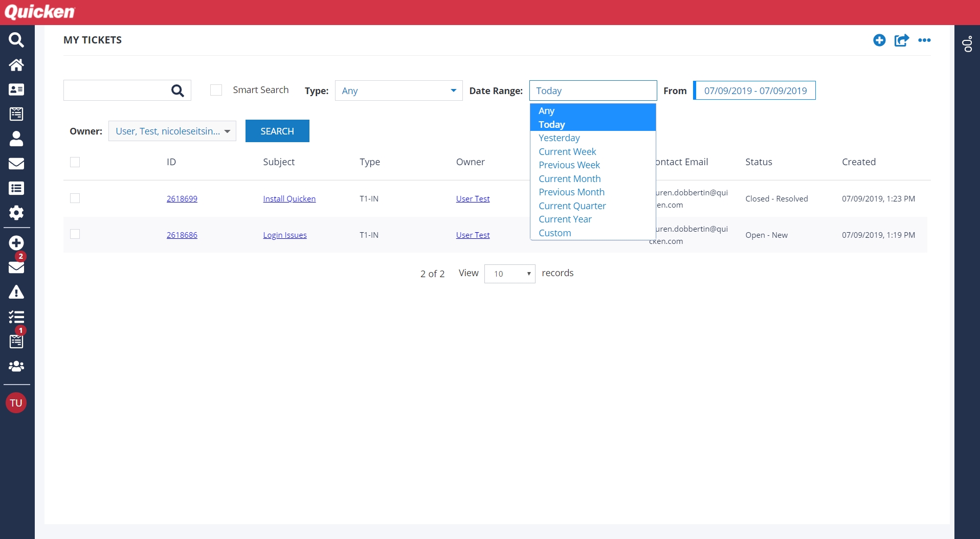Click the TU user avatar

tap(16, 403)
